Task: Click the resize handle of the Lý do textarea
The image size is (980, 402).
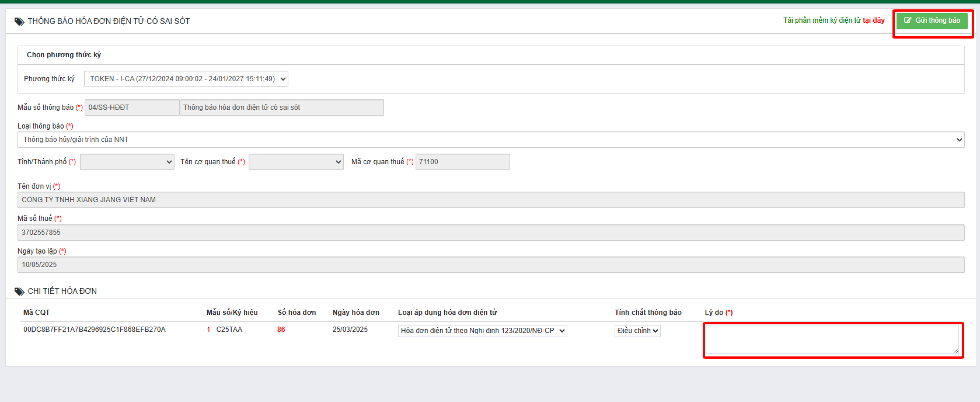Action: 955,351
